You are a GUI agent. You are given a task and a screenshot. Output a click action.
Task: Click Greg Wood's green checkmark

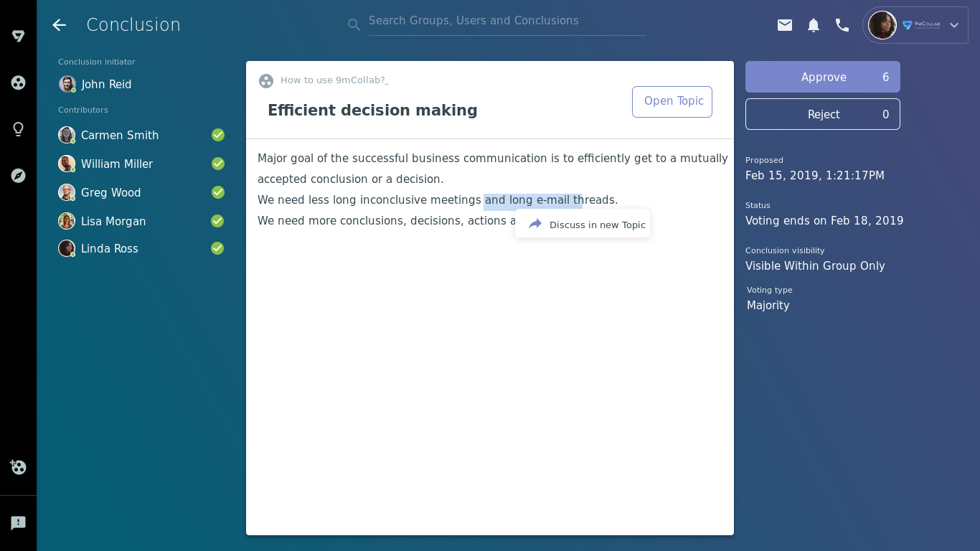tap(218, 192)
